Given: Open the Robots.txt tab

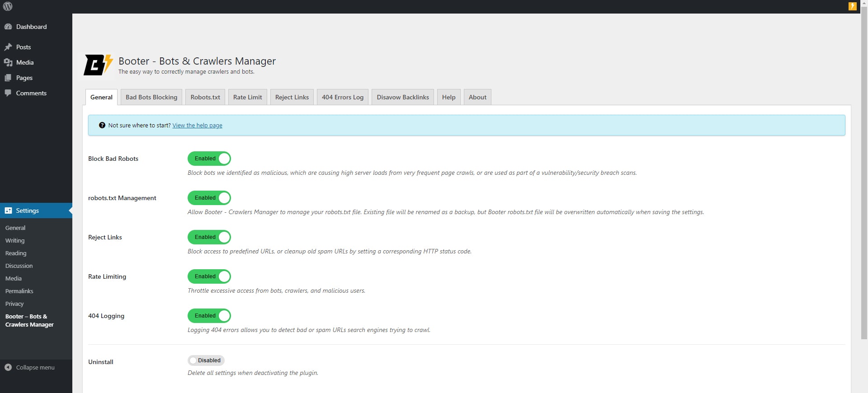Looking at the screenshot, I should (205, 97).
